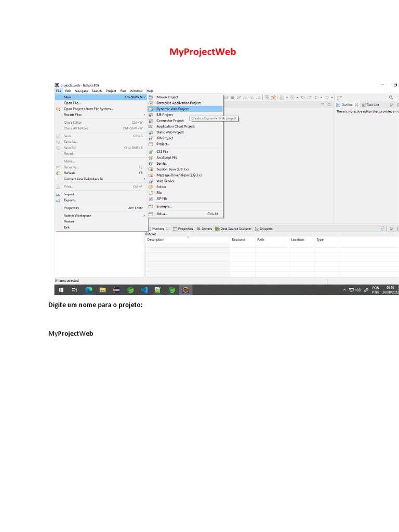Switch to the Outline tab
399x532 pixels.
(x=347, y=105)
